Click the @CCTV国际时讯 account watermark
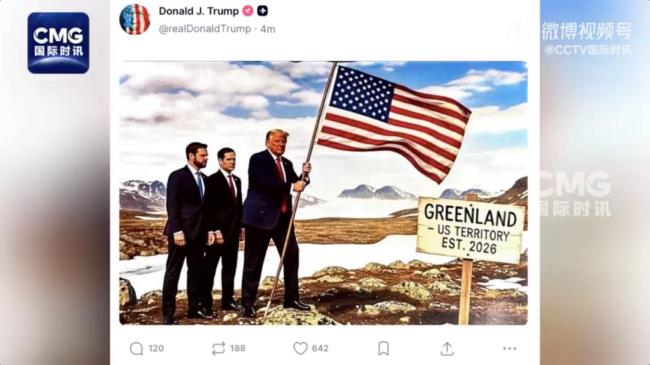650x365 pixels. [588, 50]
